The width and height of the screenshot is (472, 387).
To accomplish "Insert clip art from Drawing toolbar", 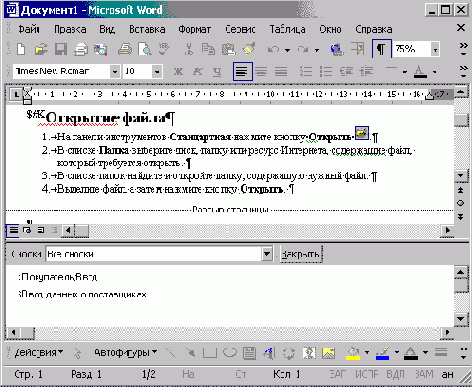I will click(x=309, y=353).
